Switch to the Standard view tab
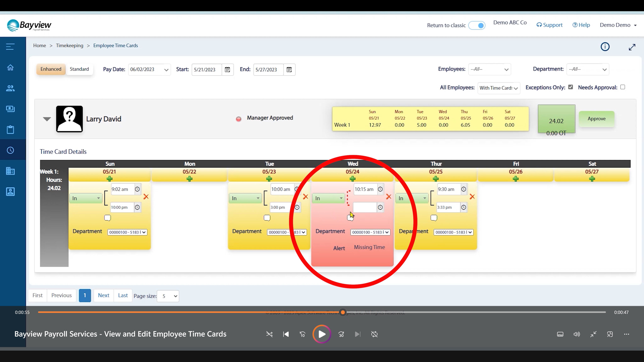This screenshot has width=644, height=362. point(79,69)
